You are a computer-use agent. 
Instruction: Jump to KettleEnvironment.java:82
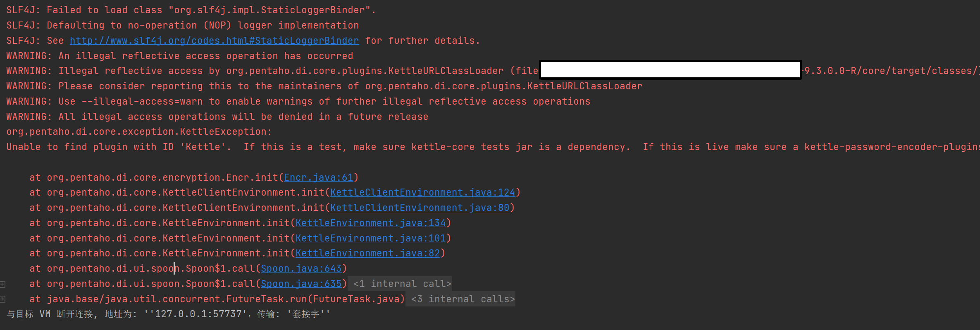pyautogui.click(x=367, y=253)
